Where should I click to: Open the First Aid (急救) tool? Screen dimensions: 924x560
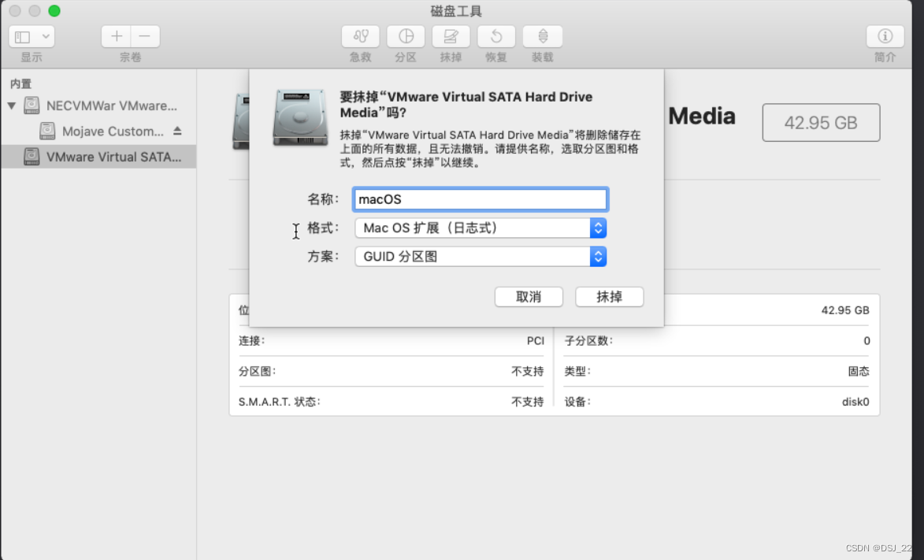click(360, 36)
